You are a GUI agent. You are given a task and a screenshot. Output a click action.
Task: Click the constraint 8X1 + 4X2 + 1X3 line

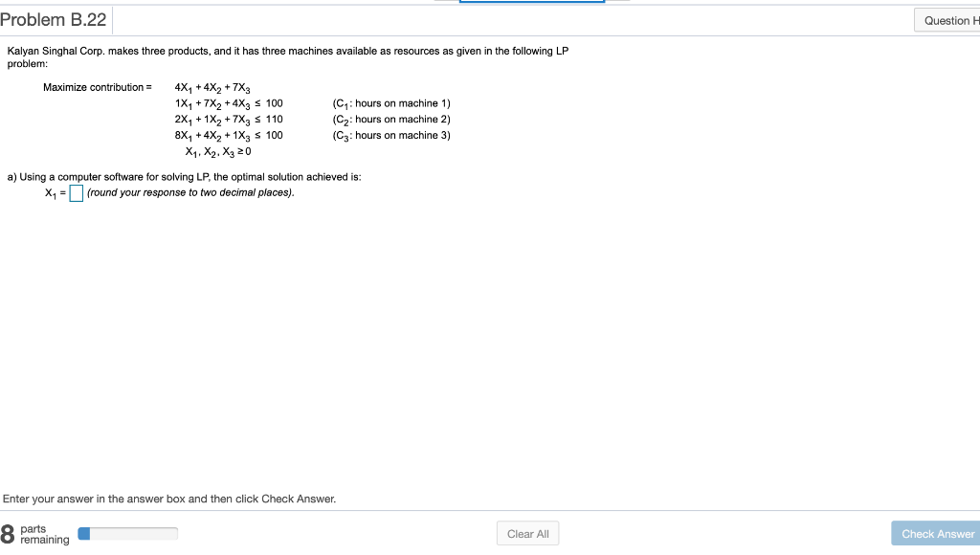coord(228,135)
